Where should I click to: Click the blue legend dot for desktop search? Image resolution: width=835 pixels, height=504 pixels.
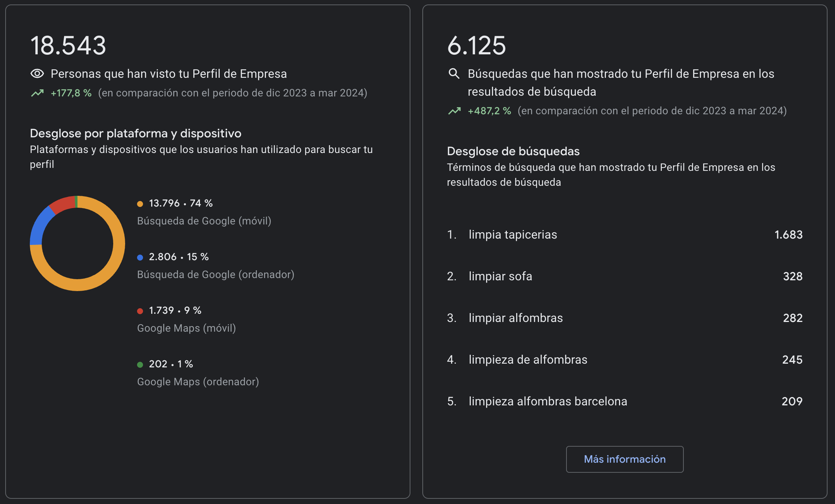click(x=140, y=257)
